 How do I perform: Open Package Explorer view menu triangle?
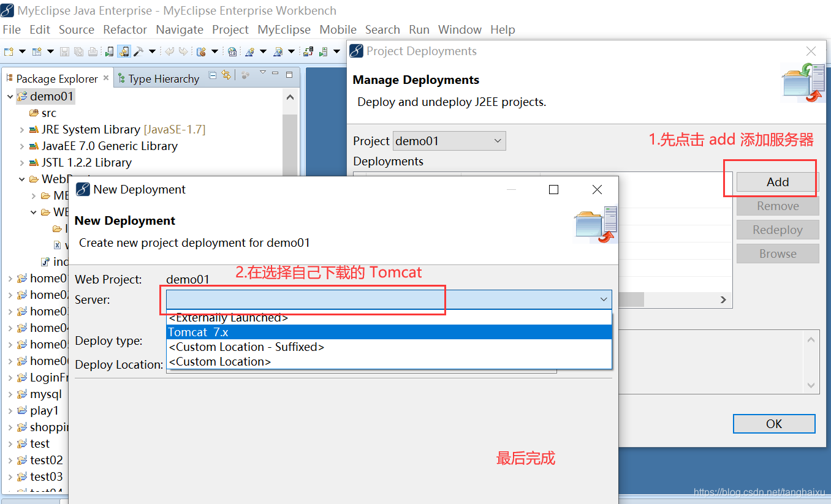pyautogui.click(x=262, y=72)
